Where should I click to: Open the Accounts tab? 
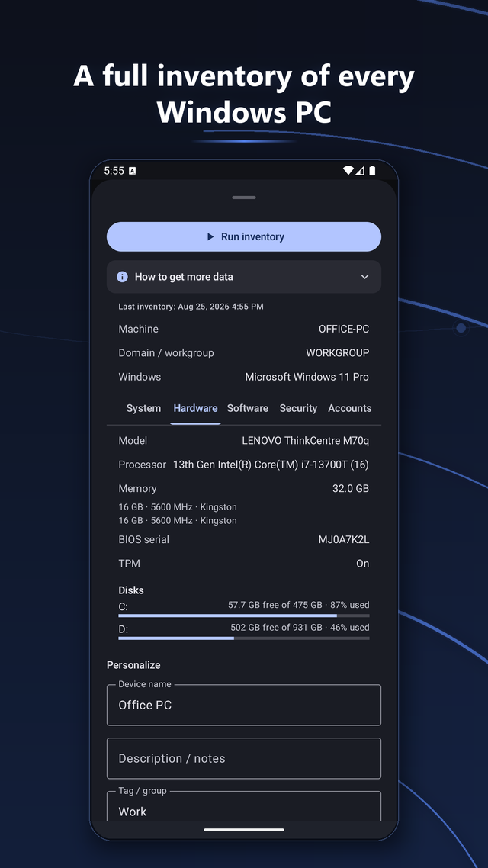point(350,409)
